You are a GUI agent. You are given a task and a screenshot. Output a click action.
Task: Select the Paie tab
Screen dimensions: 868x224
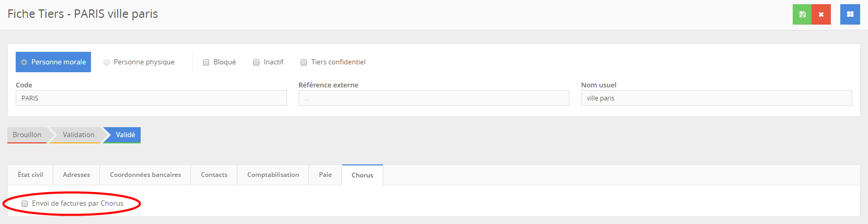325,175
